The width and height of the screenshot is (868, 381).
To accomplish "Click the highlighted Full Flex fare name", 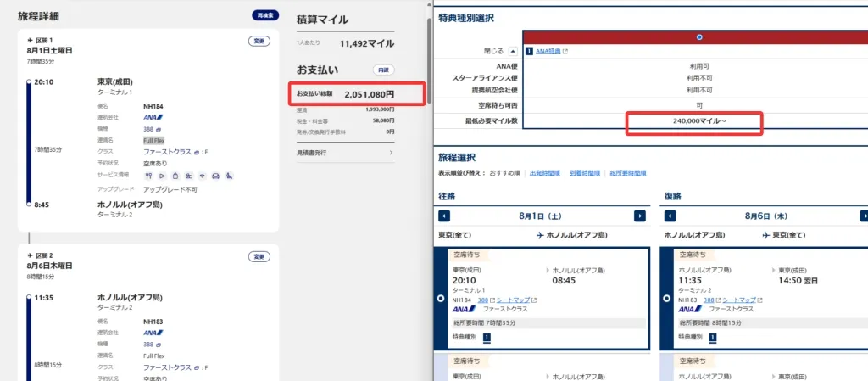I will pyautogui.click(x=154, y=141).
